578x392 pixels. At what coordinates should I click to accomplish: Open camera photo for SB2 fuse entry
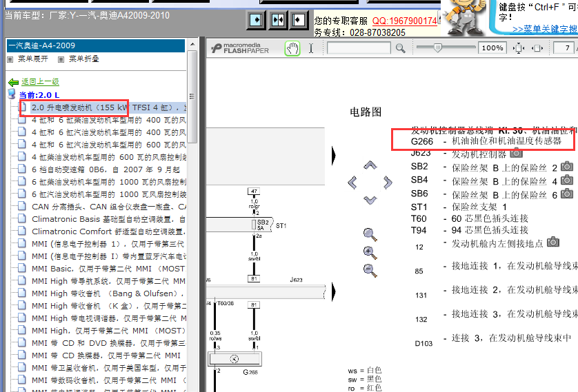[x=567, y=166]
